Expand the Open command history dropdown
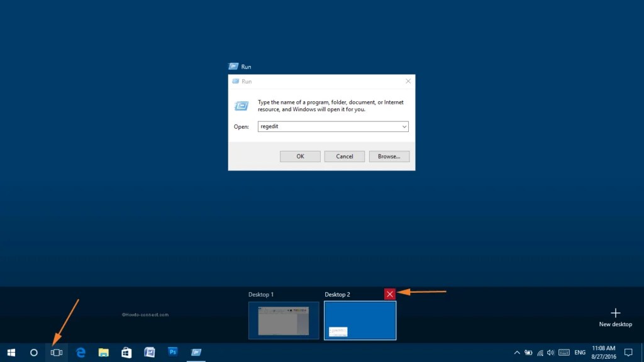The height and width of the screenshot is (362, 644). (404, 126)
